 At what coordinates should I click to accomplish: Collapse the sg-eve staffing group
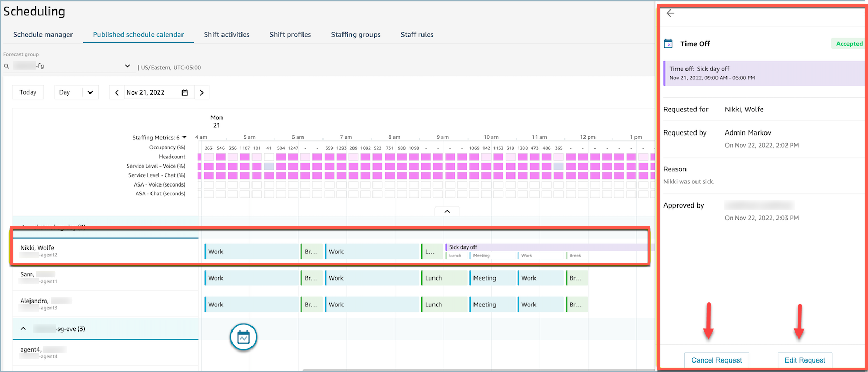tap(23, 328)
